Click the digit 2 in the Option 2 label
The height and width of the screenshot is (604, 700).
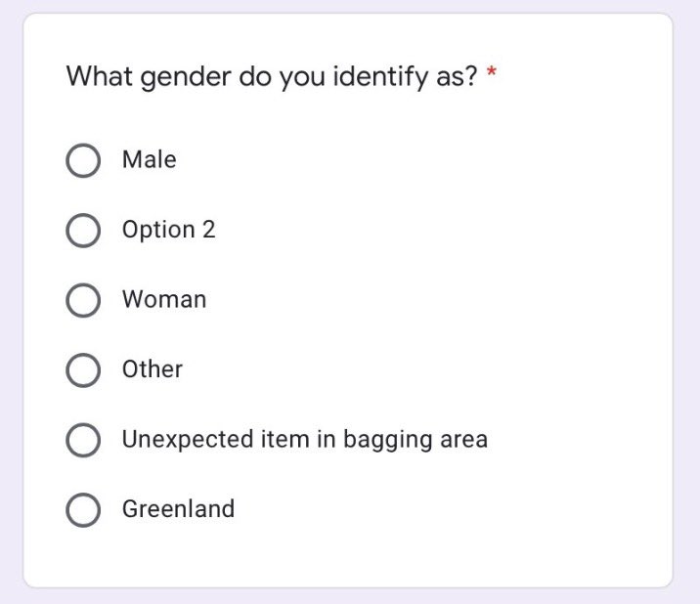(x=208, y=230)
